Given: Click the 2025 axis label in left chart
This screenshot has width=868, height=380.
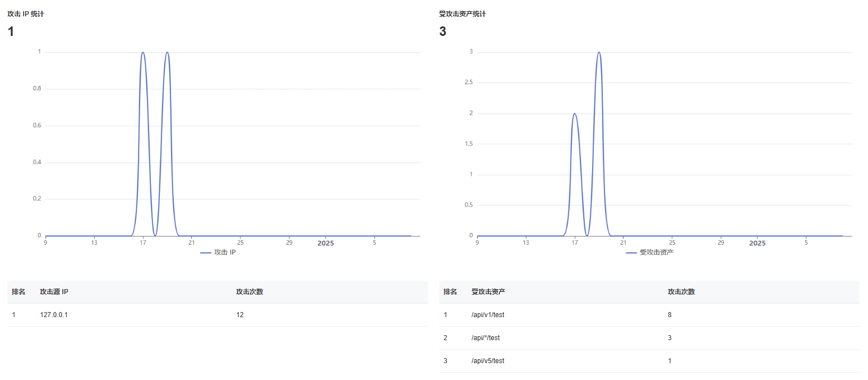Looking at the screenshot, I should pyautogui.click(x=326, y=243).
